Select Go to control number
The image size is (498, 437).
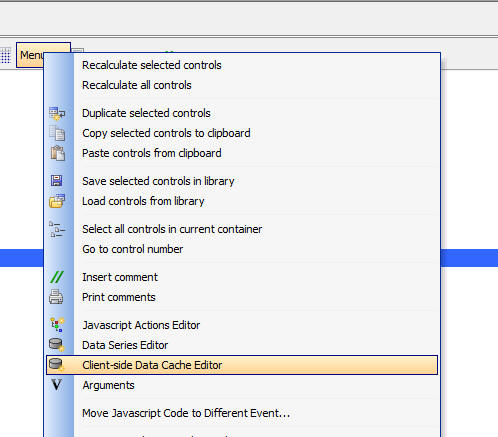132,249
